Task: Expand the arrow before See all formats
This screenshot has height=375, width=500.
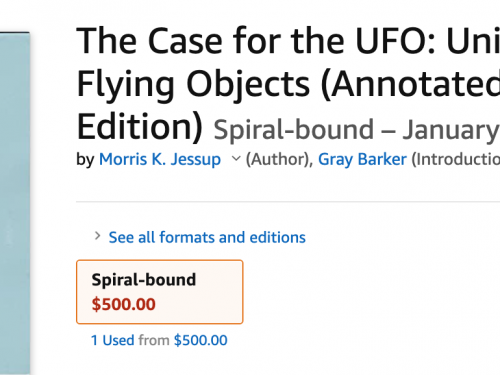Action: pos(97,236)
